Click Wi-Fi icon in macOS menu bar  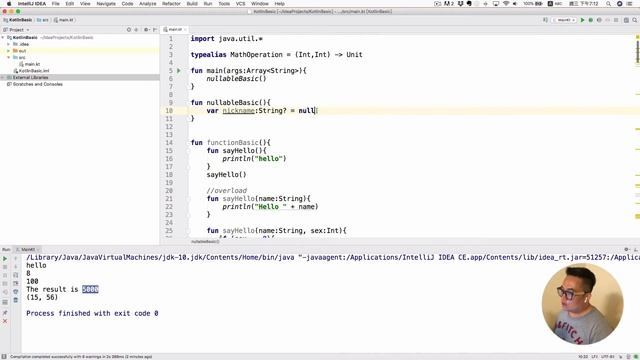tap(506, 4)
